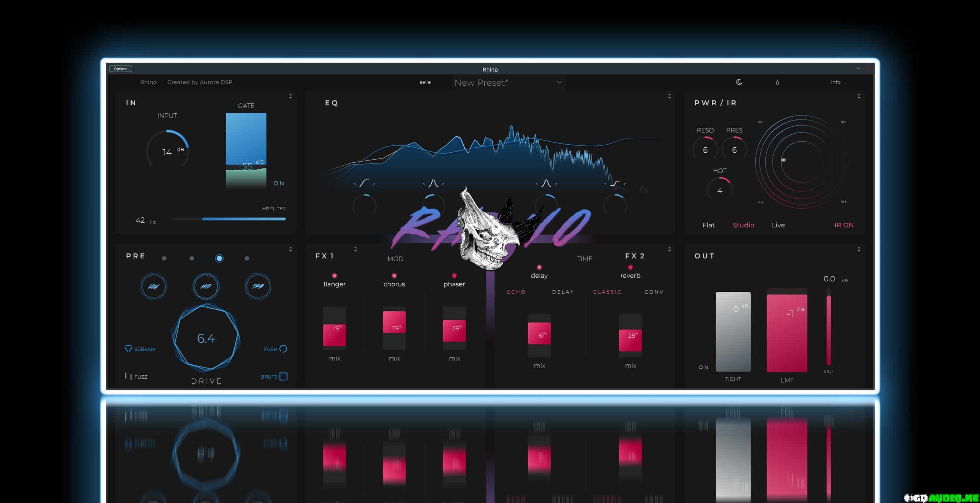Select Studio power amp mode
Viewport: 980px width, 503px height.
[743, 225]
